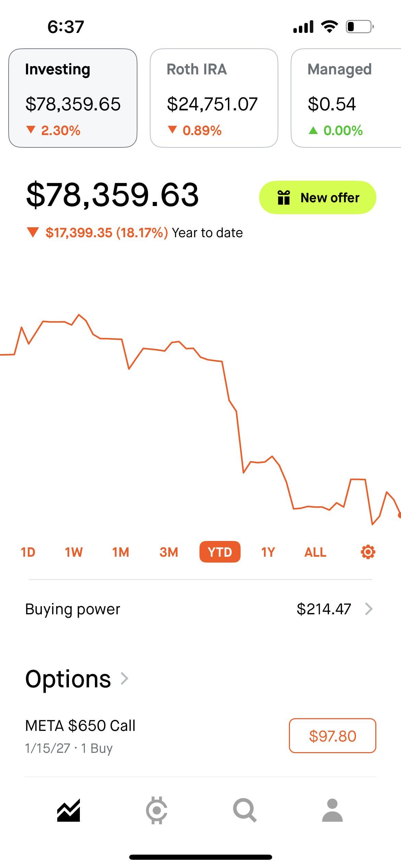Viewport: 401px width, 868px height.
Task: Tap the battery status icon
Action: click(x=359, y=27)
